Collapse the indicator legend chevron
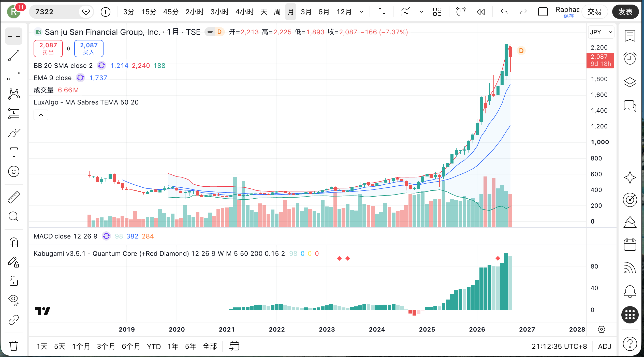The image size is (644, 357). pyautogui.click(x=41, y=115)
